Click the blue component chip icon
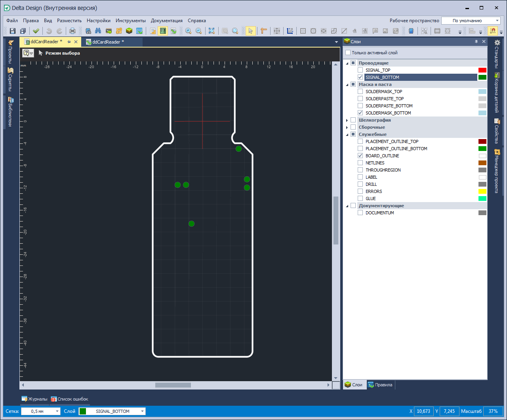This screenshot has height=420, width=507. pos(411,31)
